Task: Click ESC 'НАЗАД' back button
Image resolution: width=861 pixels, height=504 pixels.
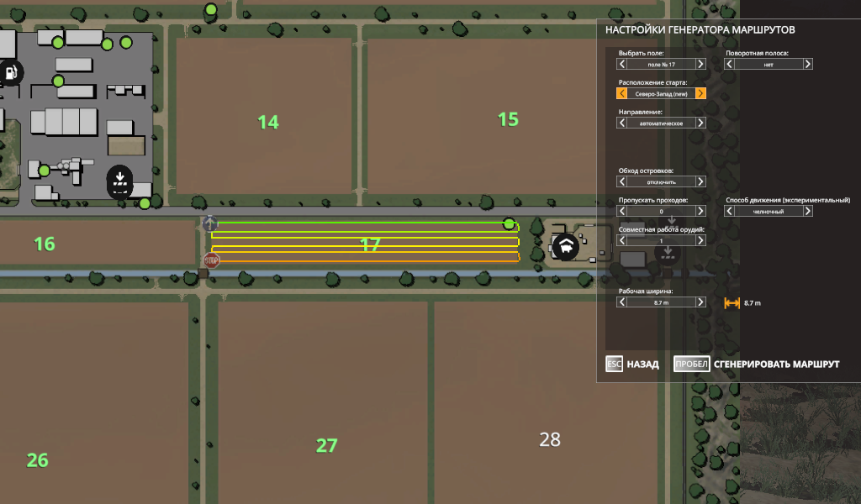Action: [632, 365]
